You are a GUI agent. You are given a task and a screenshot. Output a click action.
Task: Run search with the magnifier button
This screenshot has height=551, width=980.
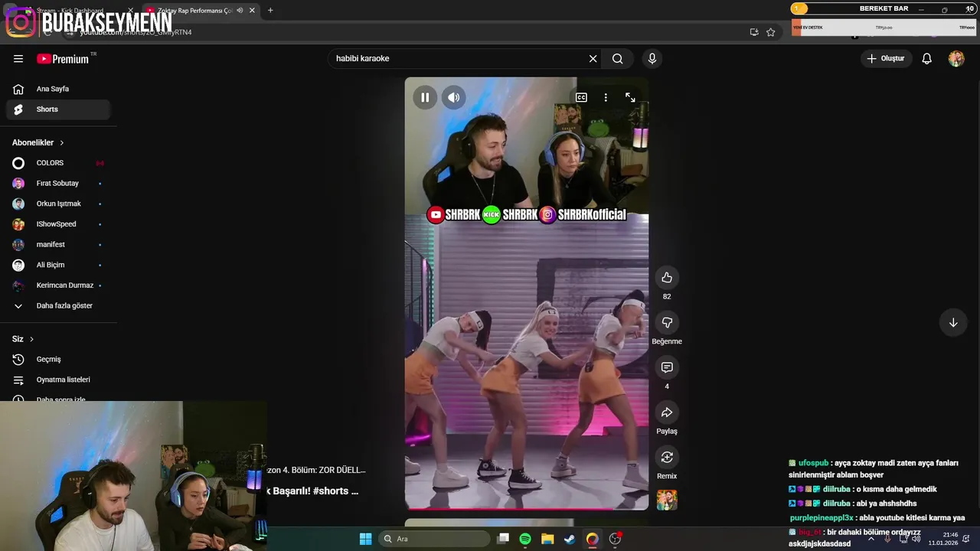coord(618,59)
